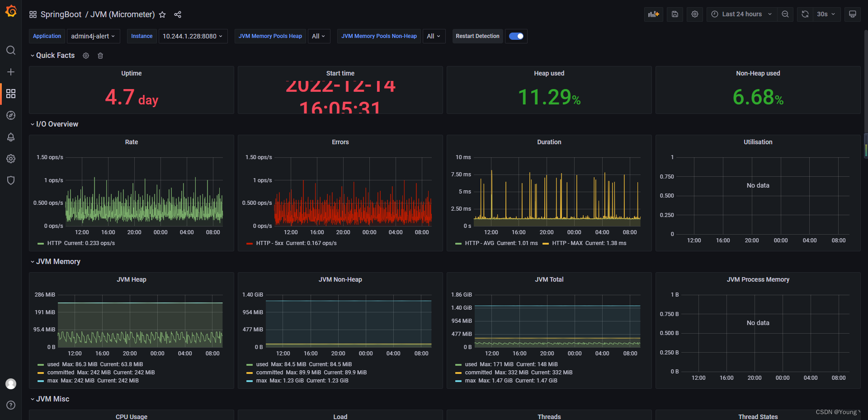
Task: Add a new panel to dashboard
Action: [x=654, y=14]
